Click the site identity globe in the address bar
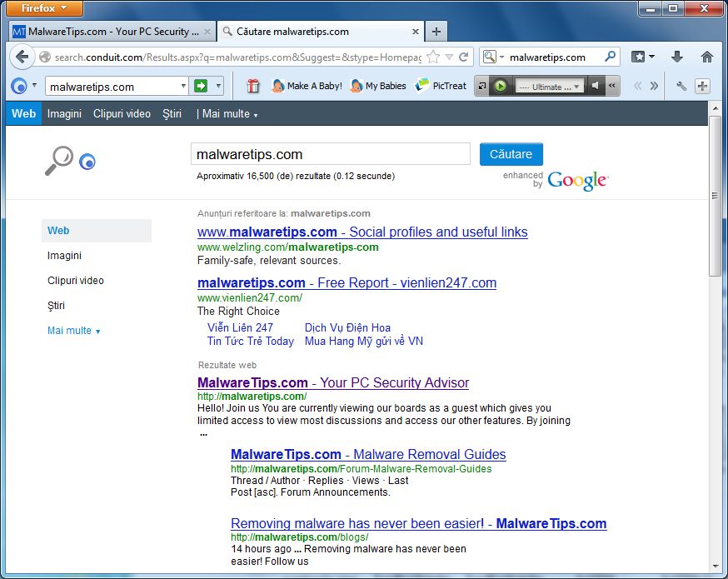The image size is (728, 579). 45,57
